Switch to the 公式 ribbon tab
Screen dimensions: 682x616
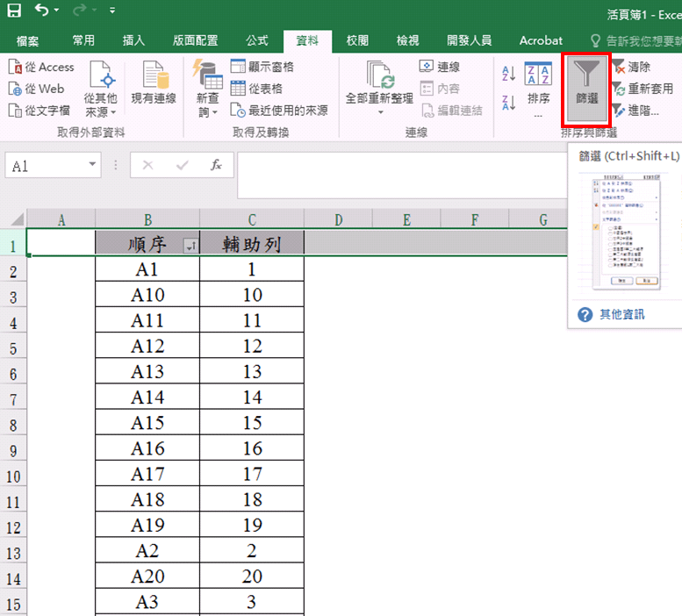click(257, 40)
